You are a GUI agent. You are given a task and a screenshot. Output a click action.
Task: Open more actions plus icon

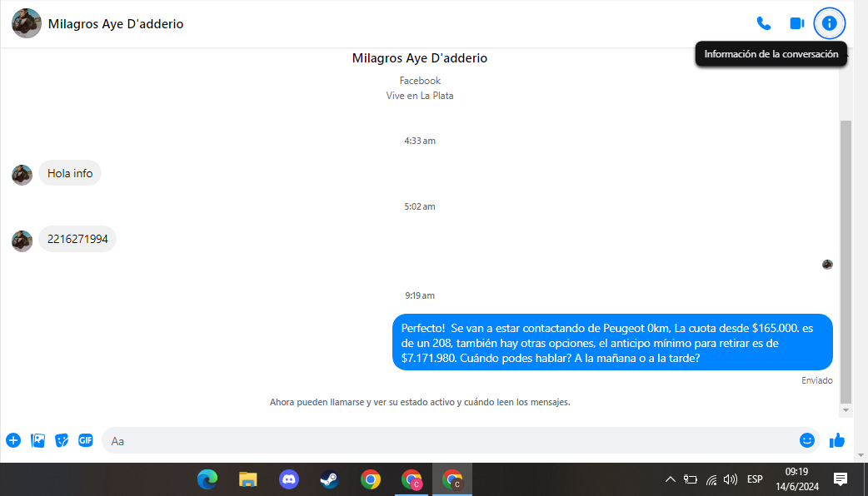(x=13, y=440)
